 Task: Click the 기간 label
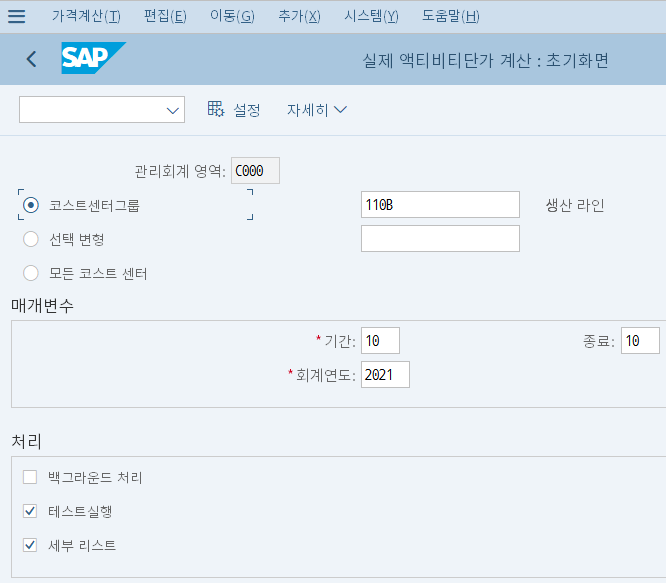click(x=340, y=341)
